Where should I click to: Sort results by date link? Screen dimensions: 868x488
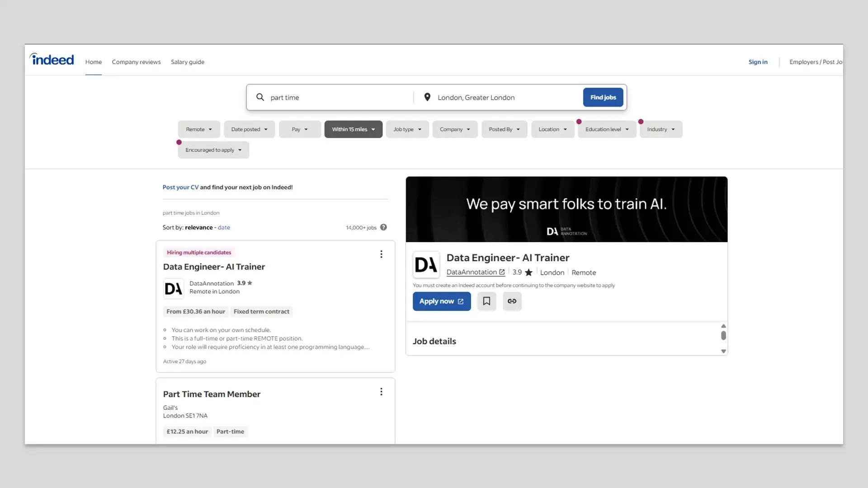coord(224,227)
